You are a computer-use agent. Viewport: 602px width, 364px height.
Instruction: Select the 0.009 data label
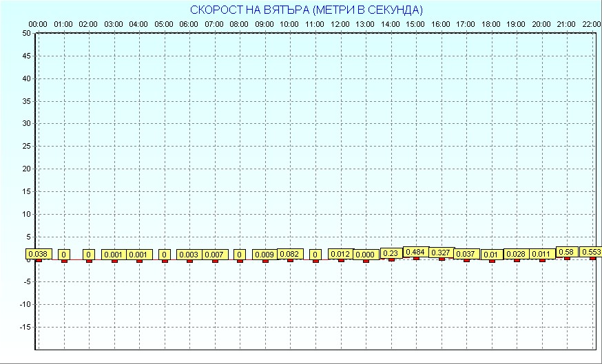264,255
